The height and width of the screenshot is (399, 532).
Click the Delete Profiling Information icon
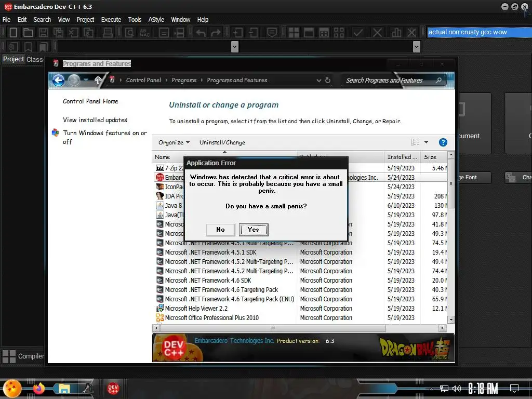click(411, 33)
